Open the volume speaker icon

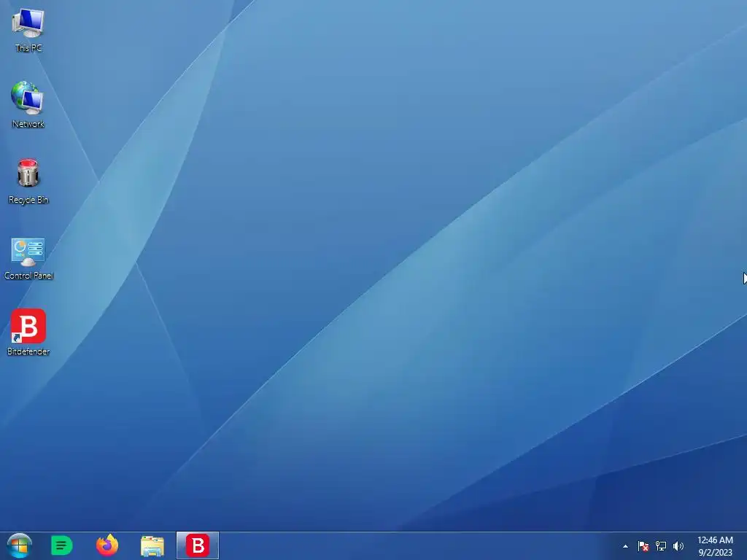coord(678,546)
